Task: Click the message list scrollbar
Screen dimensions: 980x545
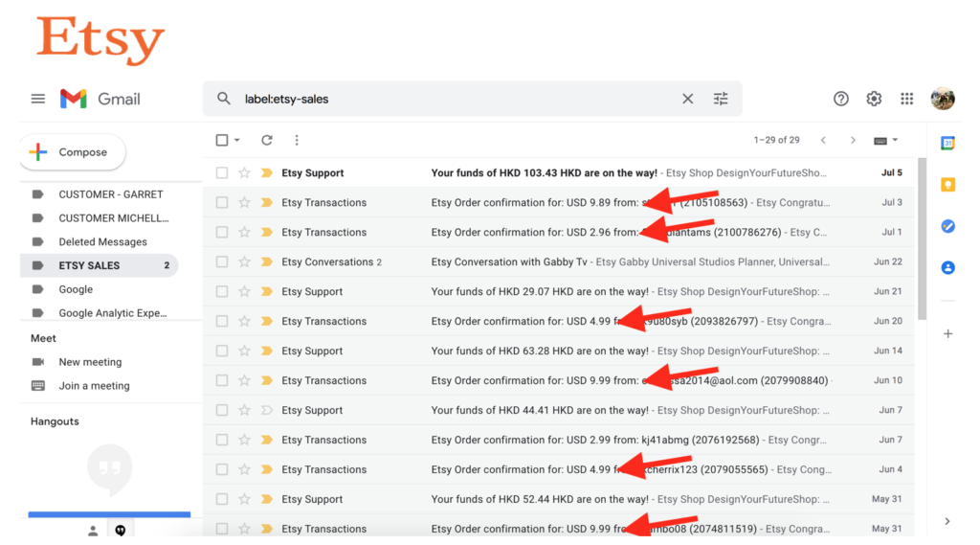Action: coord(922,239)
